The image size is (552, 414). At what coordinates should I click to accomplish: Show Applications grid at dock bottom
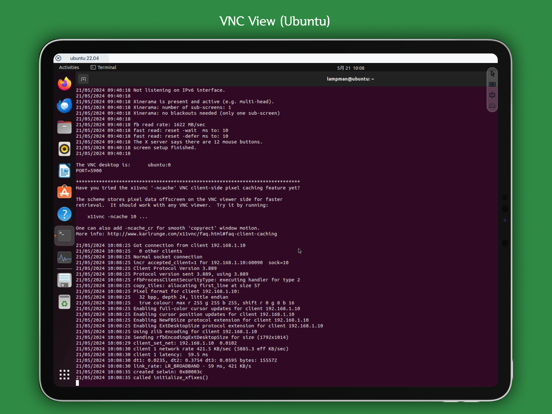pyautogui.click(x=64, y=375)
